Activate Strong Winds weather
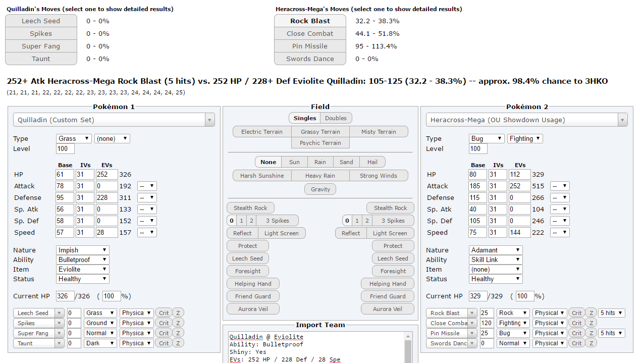 coord(379,176)
